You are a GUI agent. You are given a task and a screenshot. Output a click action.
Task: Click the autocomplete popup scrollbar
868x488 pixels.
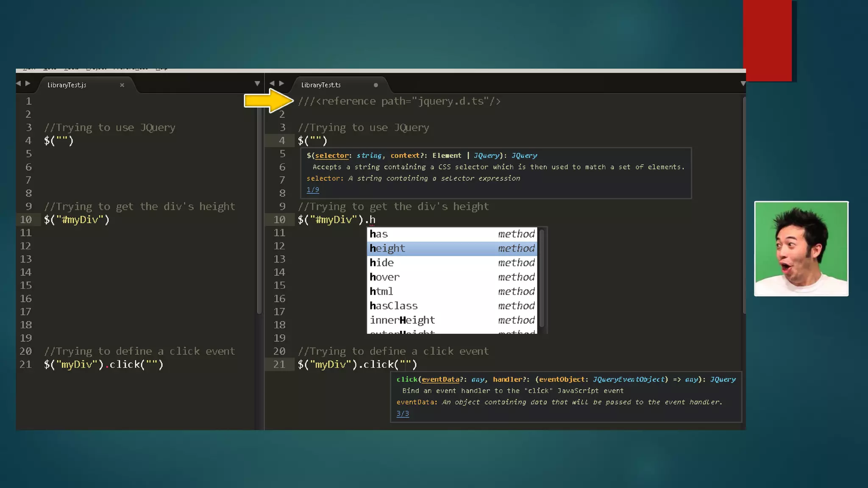(542, 278)
